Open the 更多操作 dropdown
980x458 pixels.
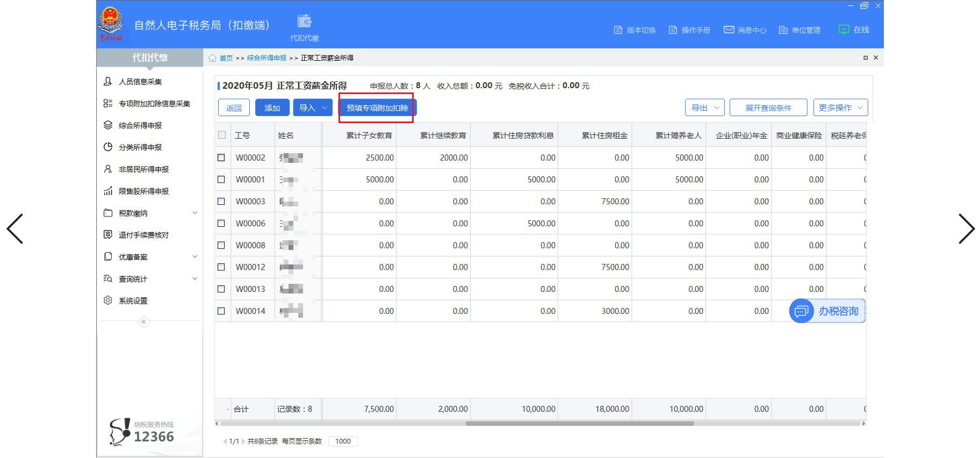coord(841,108)
